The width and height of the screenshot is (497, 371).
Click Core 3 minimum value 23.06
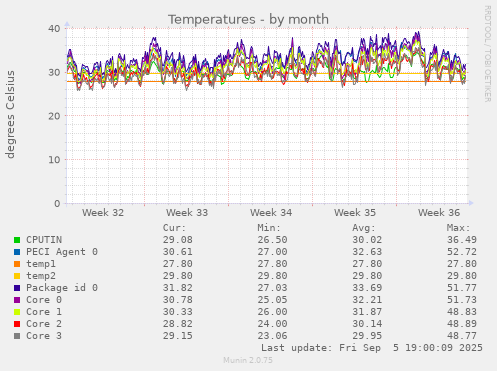[272, 336]
